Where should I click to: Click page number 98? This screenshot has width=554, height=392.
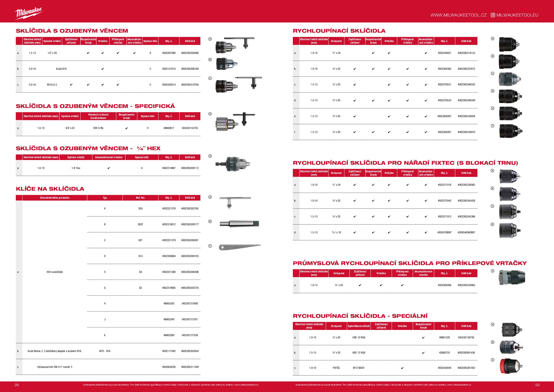pyautogui.click(x=17, y=385)
